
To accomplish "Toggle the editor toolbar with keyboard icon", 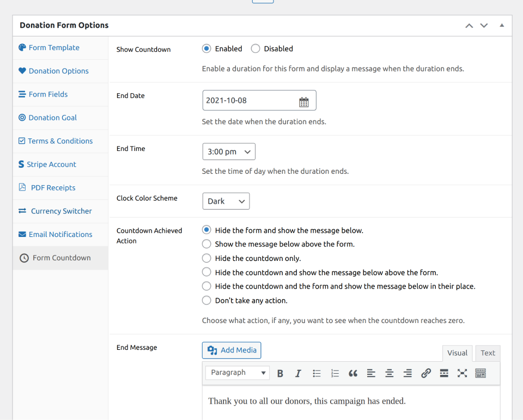I will pos(481,373).
